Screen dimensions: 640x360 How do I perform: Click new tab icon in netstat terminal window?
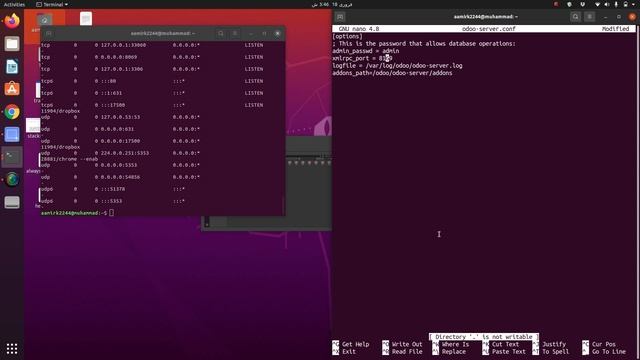pos(49,33)
